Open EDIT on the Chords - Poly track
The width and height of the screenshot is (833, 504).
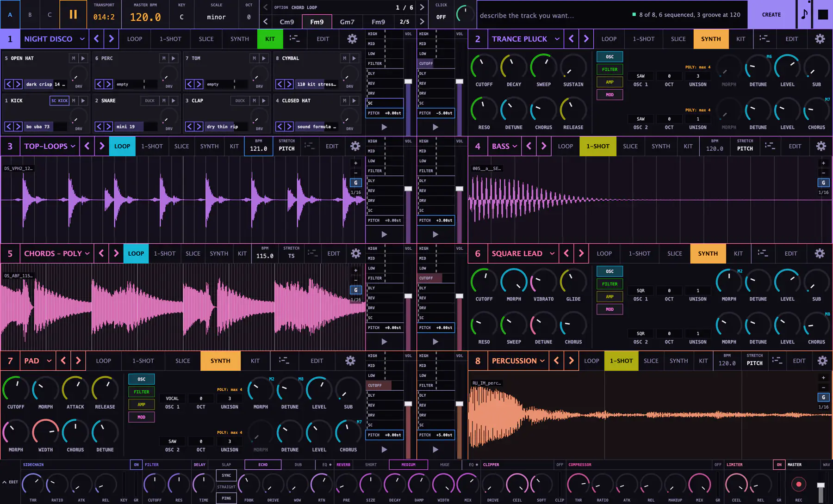(x=334, y=253)
